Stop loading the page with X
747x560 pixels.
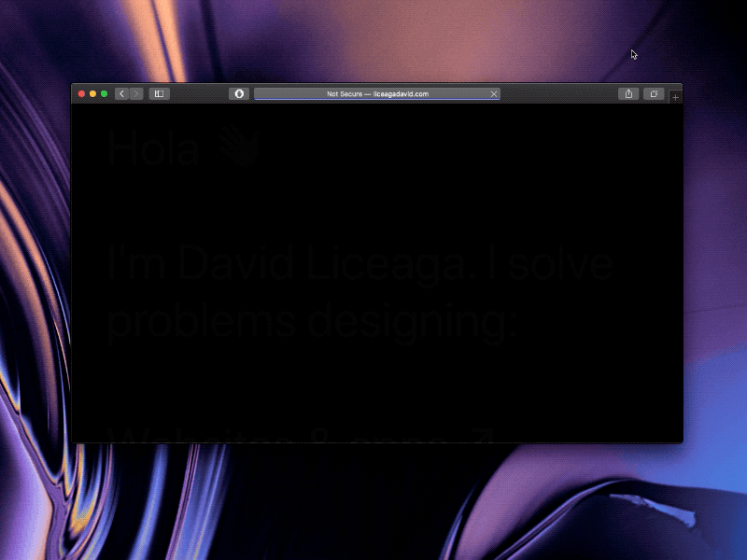tap(494, 94)
